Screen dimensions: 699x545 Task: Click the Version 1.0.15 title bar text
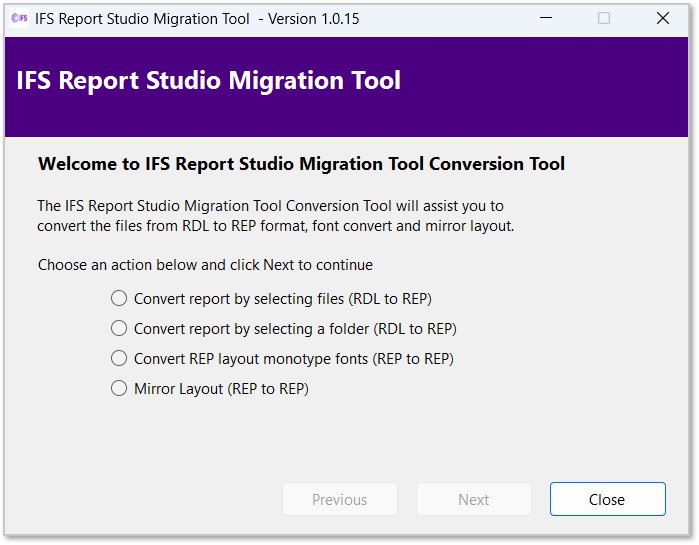tap(313, 19)
